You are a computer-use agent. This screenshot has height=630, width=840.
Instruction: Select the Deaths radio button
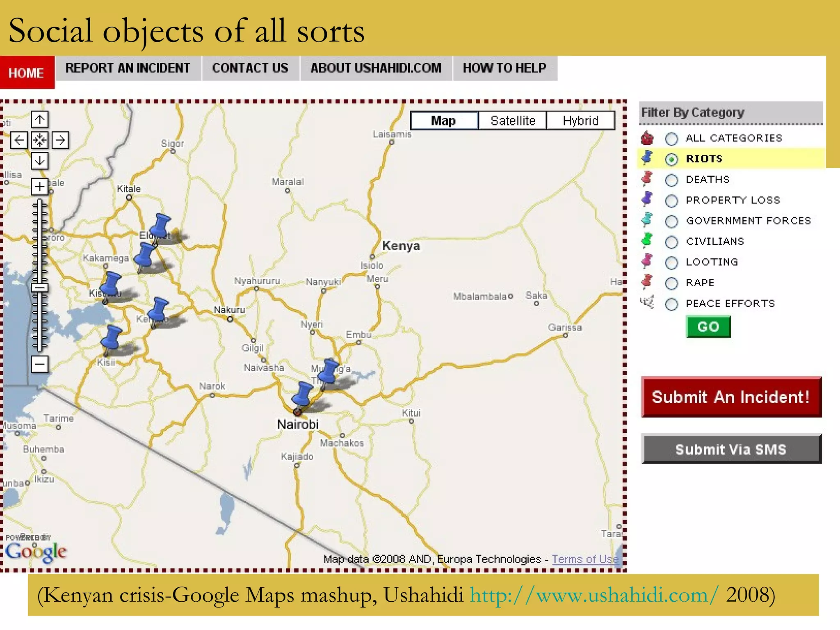pyautogui.click(x=671, y=180)
